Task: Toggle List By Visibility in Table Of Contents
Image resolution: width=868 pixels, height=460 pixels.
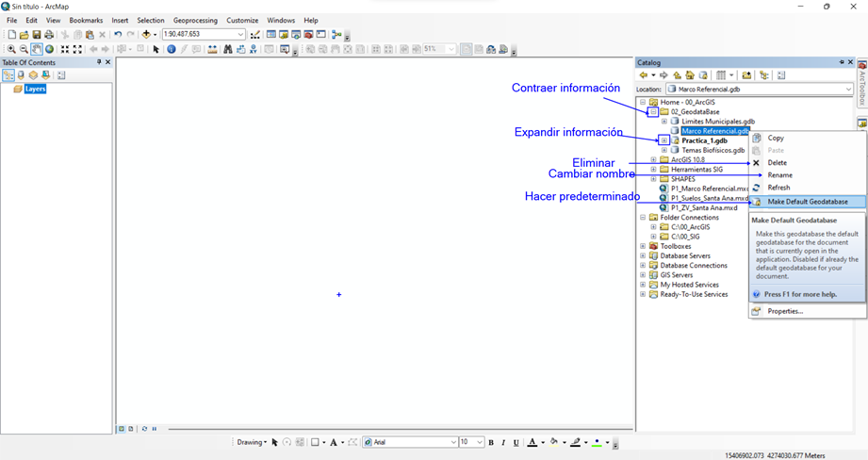Action: coord(33,75)
